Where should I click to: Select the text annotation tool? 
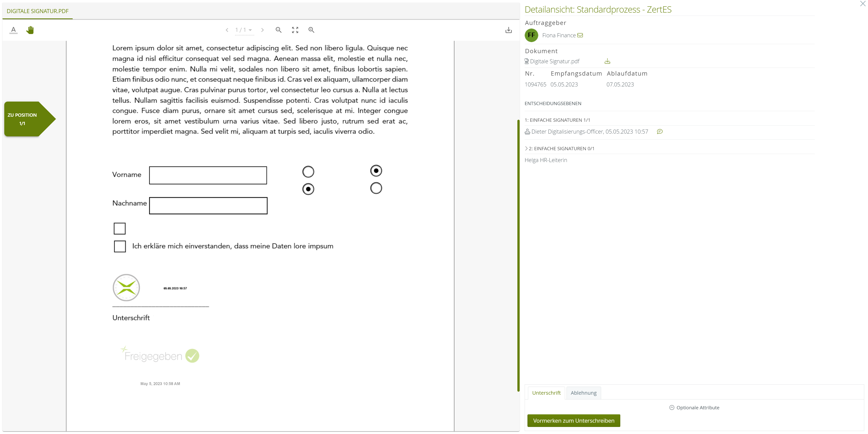click(x=13, y=30)
